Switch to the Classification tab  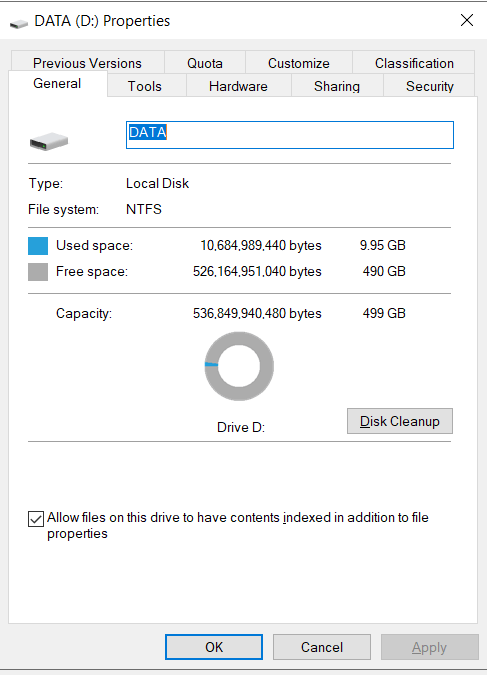[x=414, y=63]
